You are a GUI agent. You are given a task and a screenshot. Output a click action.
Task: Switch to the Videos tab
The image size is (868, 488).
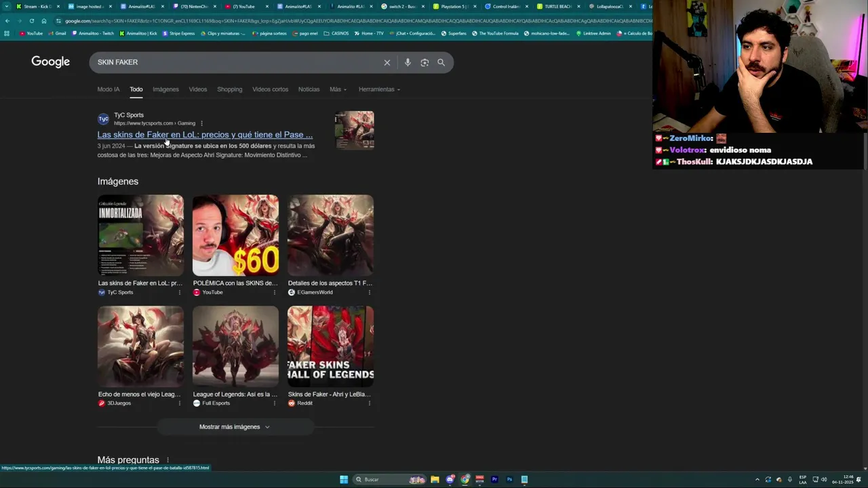pos(198,89)
